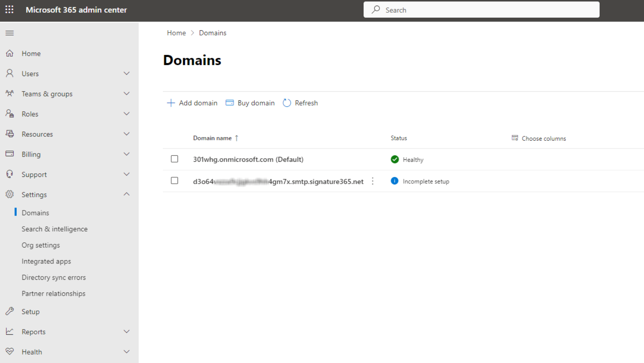Click the sort arrow beside Domain name
This screenshot has height=363, width=644.
[x=237, y=138]
